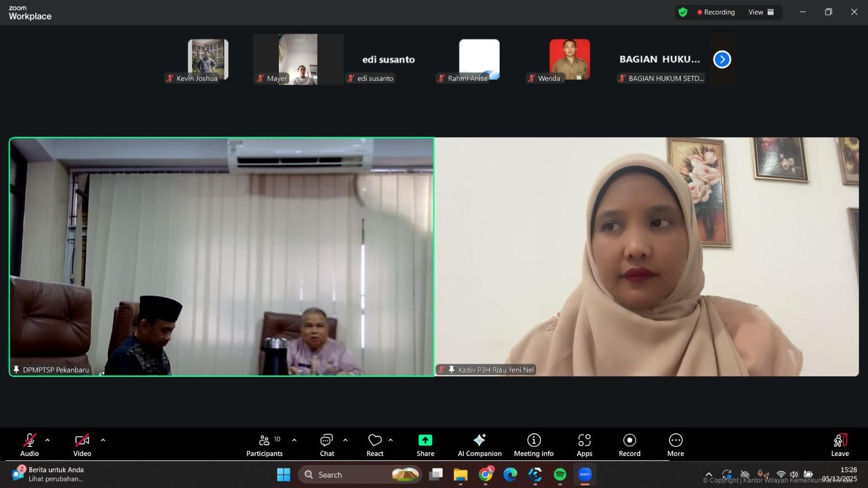Open the React emoji button
The height and width of the screenshot is (488, 868).
(x=374, y=445)
